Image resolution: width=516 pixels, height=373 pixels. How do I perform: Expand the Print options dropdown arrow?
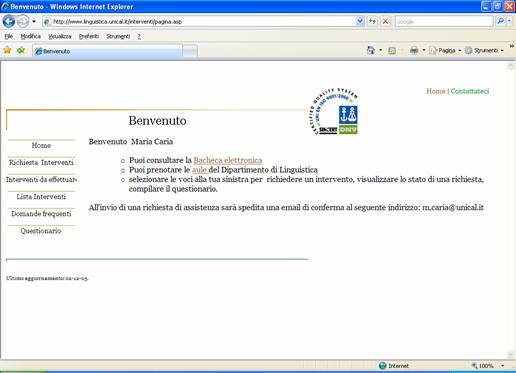(x=424, y=50)
